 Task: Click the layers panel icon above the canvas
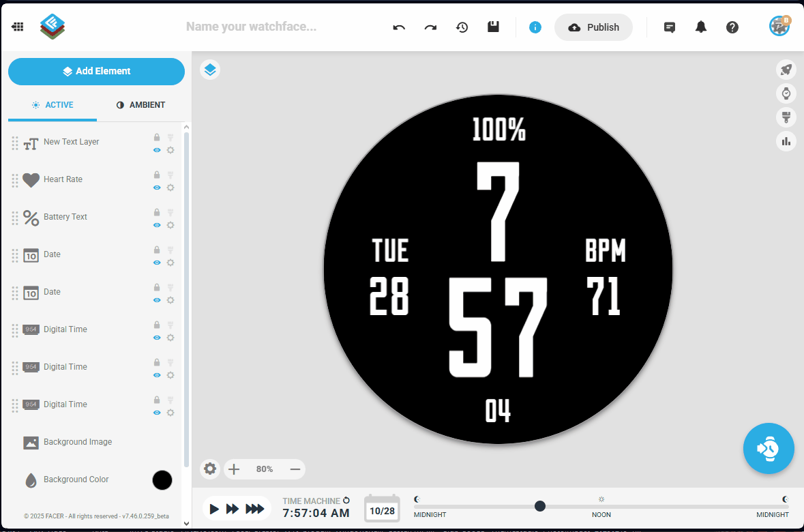pyautogui.click(x=210, y=69)
